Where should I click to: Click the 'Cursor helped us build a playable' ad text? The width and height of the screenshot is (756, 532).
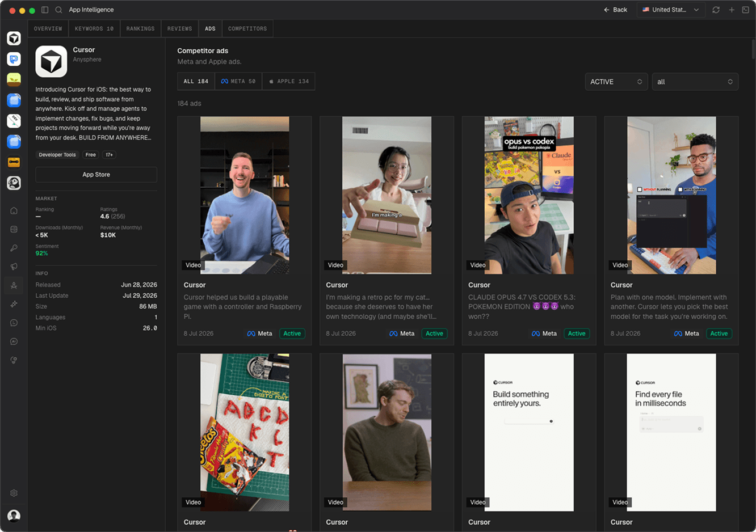pyautogui.click(x=243, y=307)
